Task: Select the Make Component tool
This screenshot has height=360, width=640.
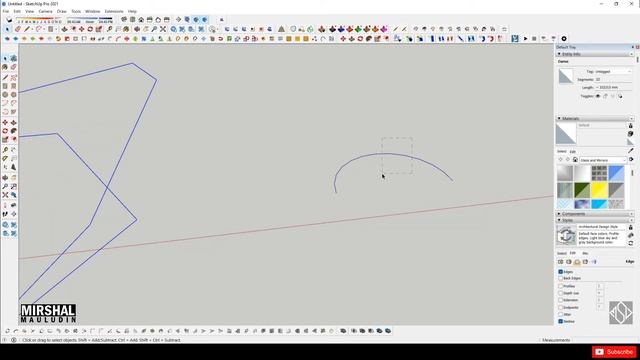Action: pyautogui.click(x=13, y=58)
